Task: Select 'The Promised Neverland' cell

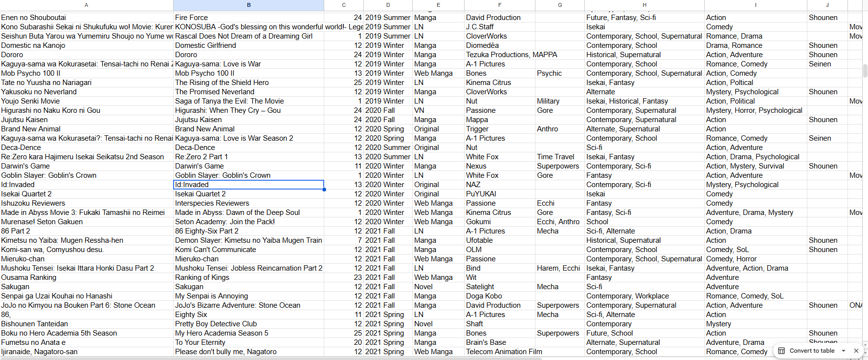Action: [248, 92]
